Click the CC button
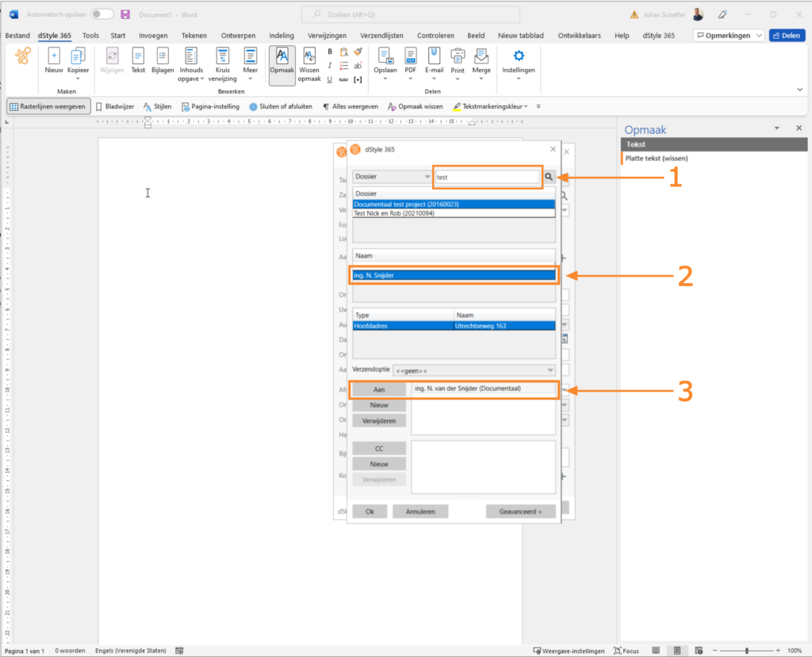The width and height of the screenshot is (812, 657). pyautogui.click(x=379, y=449)
